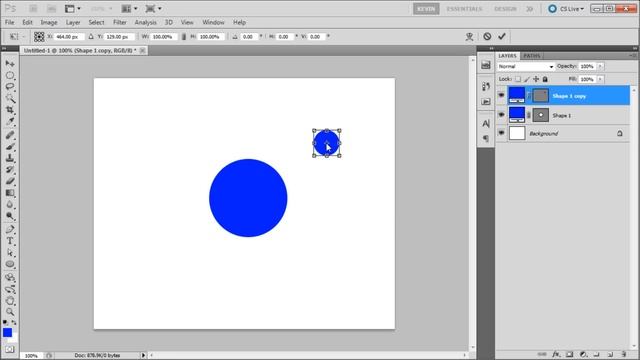Open the Image menu

tap(49, 22)
